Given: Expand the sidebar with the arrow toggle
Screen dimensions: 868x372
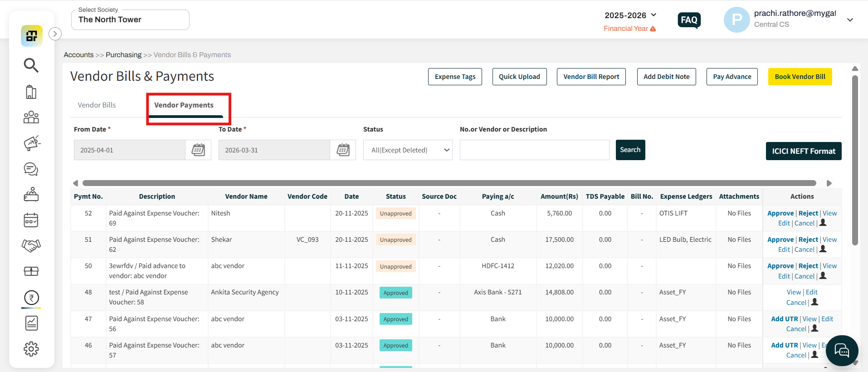Looking at the screenshot, I should [55, 34].
